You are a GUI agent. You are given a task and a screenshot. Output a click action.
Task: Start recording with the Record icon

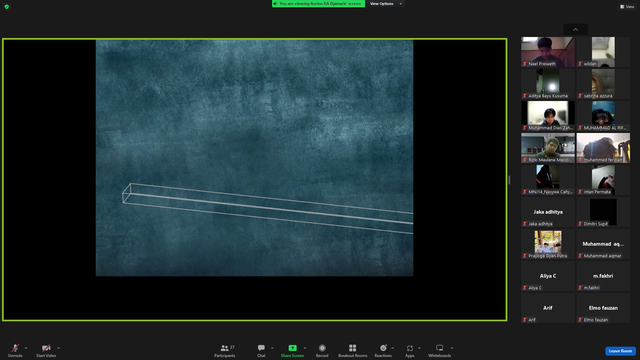[322, 348]
